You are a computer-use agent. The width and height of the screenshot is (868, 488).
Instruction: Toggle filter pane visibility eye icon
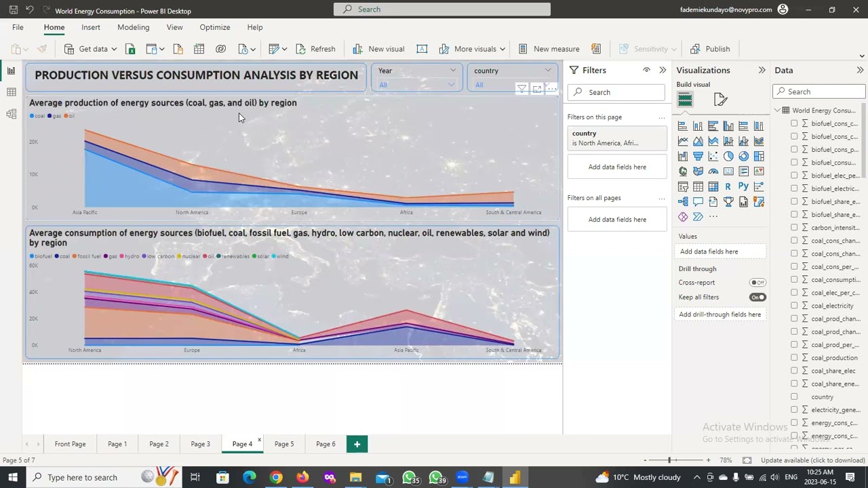click(x=646, y=70)
